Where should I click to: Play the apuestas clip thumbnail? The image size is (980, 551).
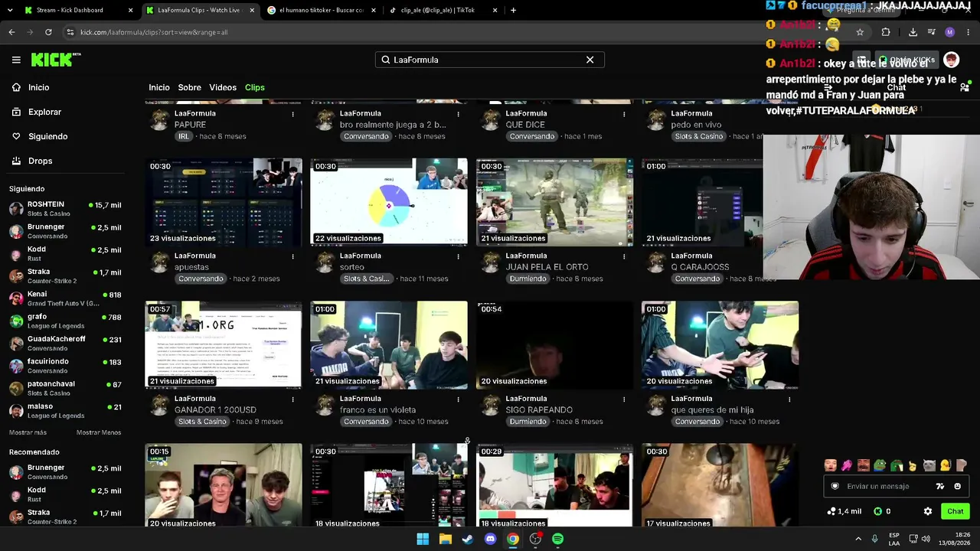[224, 202]
